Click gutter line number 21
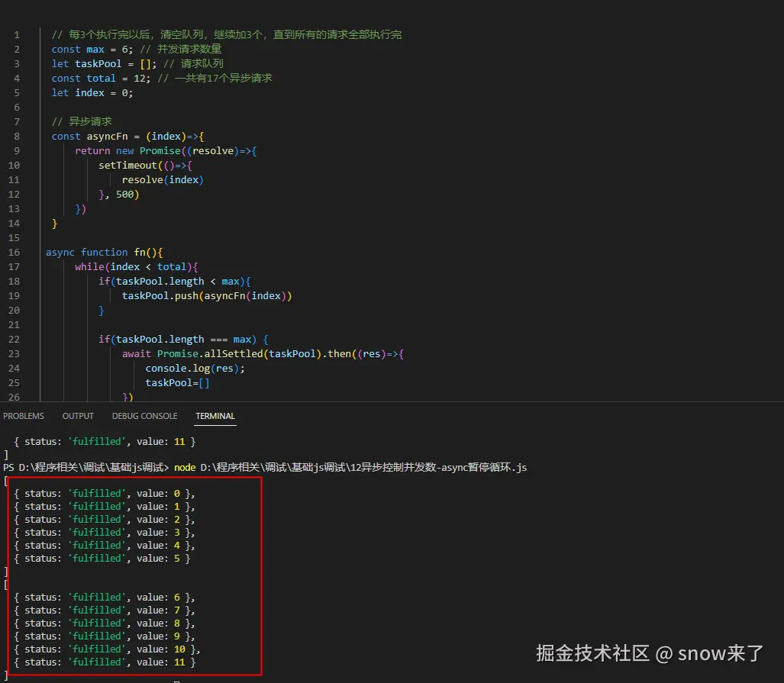The image size is (784, 683). (x=14, y=325)
